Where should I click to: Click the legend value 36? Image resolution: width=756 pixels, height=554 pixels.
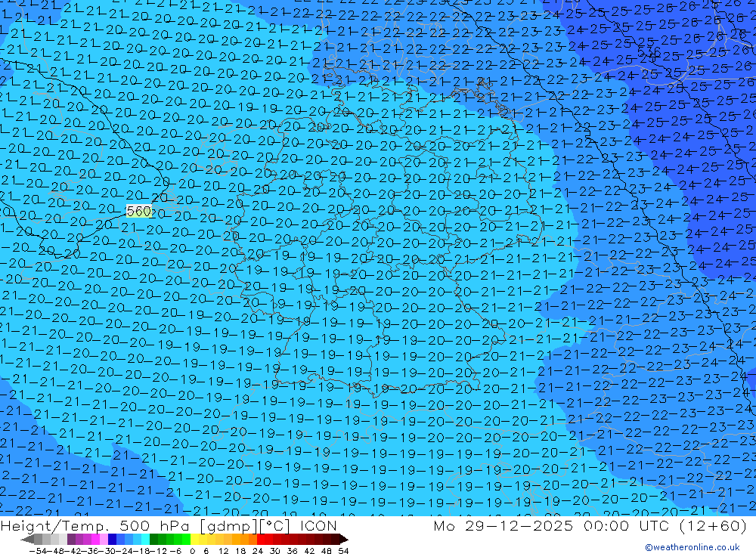(292, 551)
